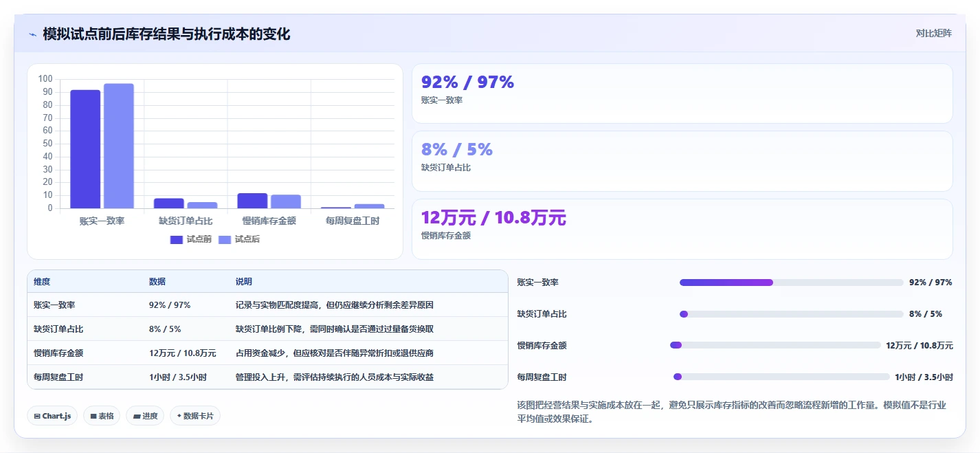980x453 pixels.
Task: Click the 账实一致率 试点后 bar in chart
Action: coord(119,146)
